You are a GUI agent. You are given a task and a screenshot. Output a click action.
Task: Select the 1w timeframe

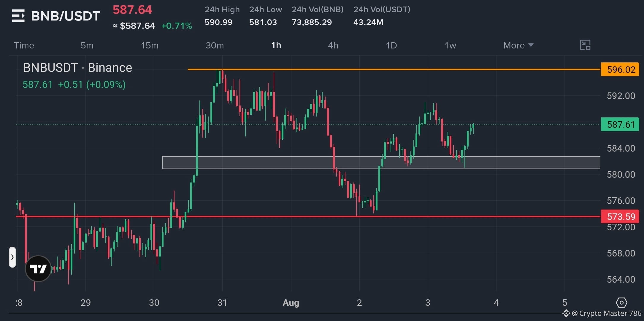[450, 45]
